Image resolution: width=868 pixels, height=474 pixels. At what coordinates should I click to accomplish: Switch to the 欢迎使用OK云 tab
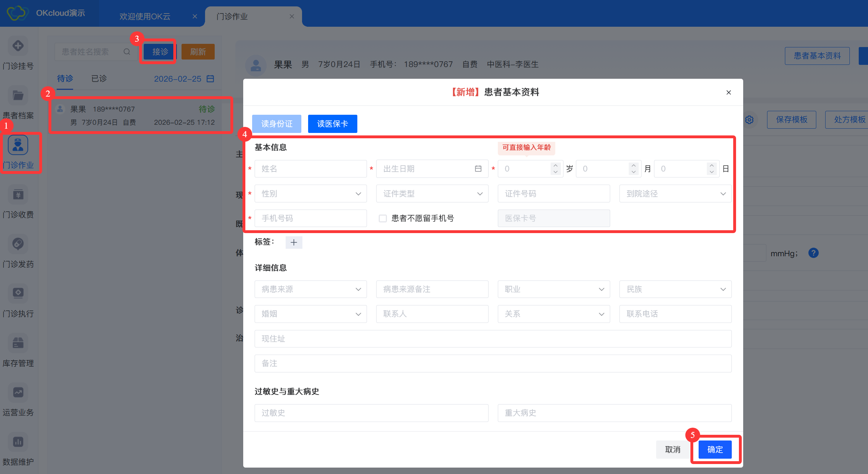click(145, 16)
